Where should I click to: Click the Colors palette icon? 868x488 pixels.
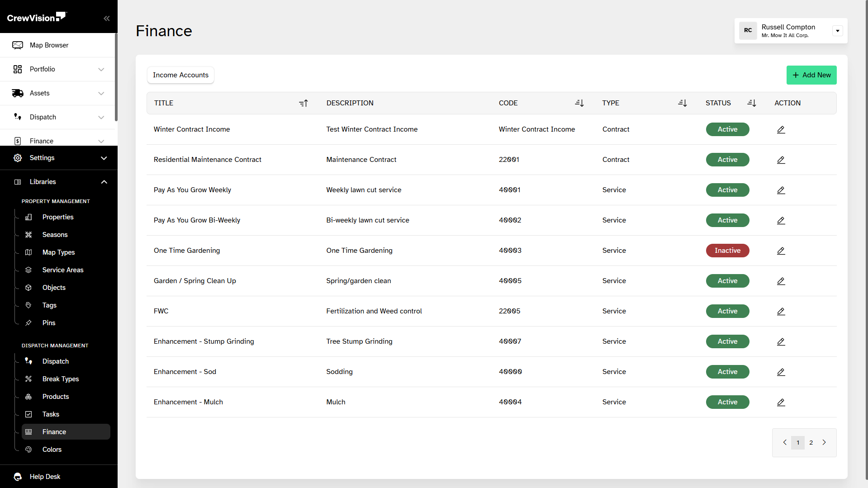[28, 450]
